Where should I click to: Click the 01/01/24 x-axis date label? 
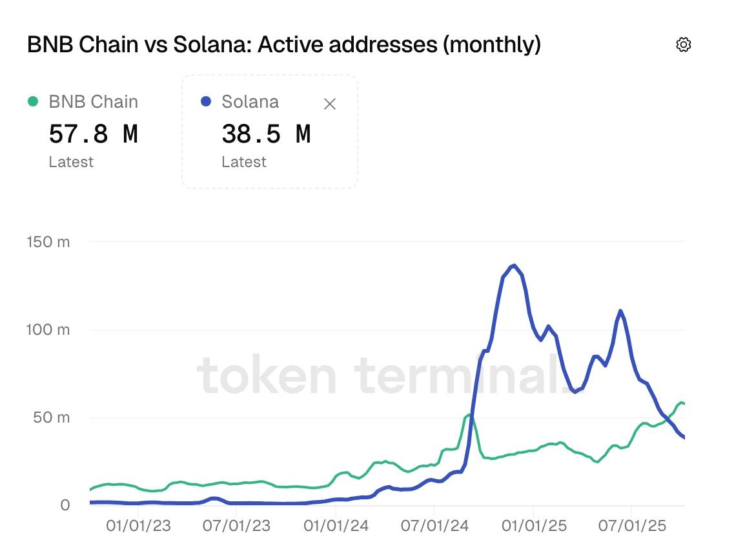click(335, 526)
